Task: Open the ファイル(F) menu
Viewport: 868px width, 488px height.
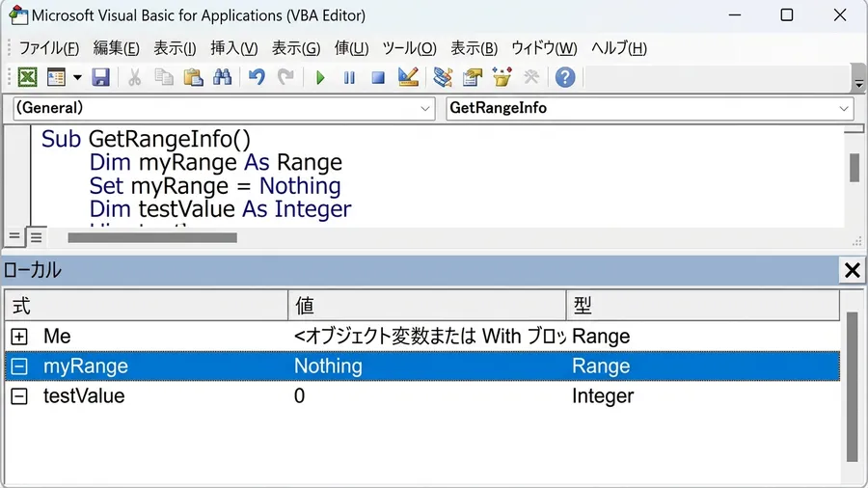Action: (49, 48)
